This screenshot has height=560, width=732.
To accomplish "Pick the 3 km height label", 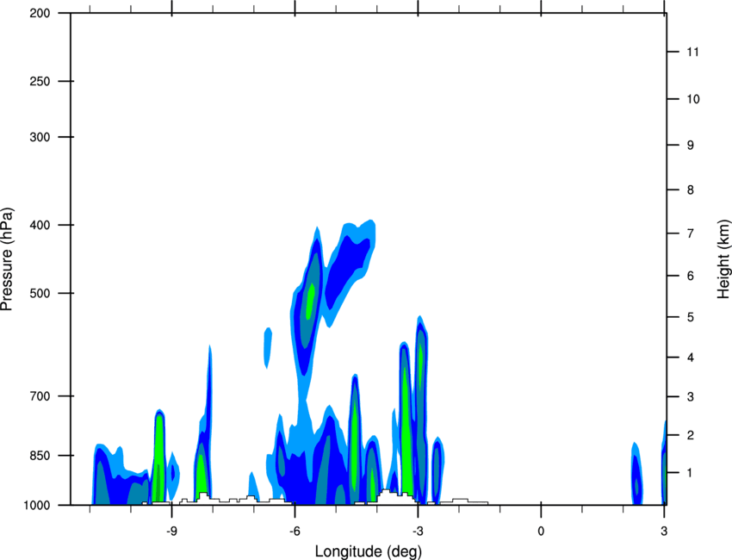I will [x=691, y=397].
